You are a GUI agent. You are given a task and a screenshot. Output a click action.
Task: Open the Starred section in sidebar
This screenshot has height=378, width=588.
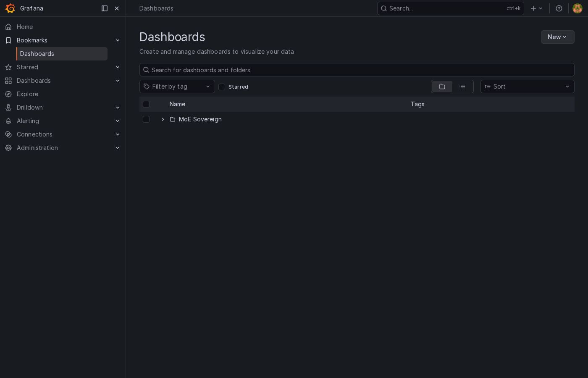[27, 67]
